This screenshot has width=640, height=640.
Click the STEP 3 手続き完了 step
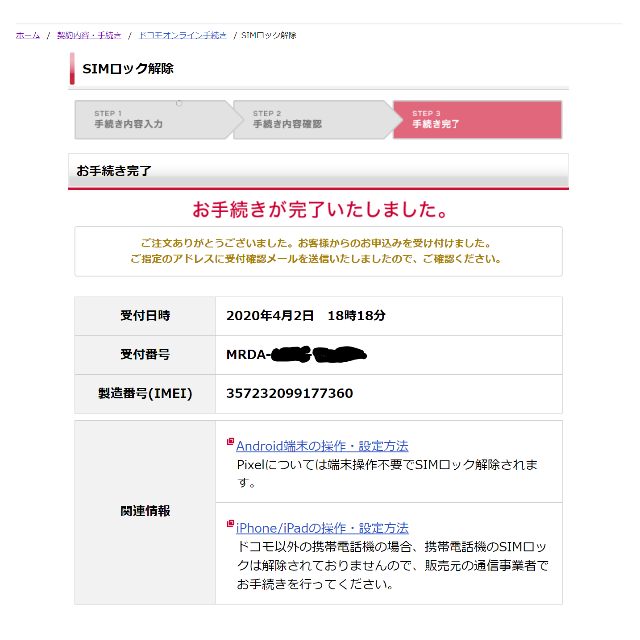tap(477, 120)
